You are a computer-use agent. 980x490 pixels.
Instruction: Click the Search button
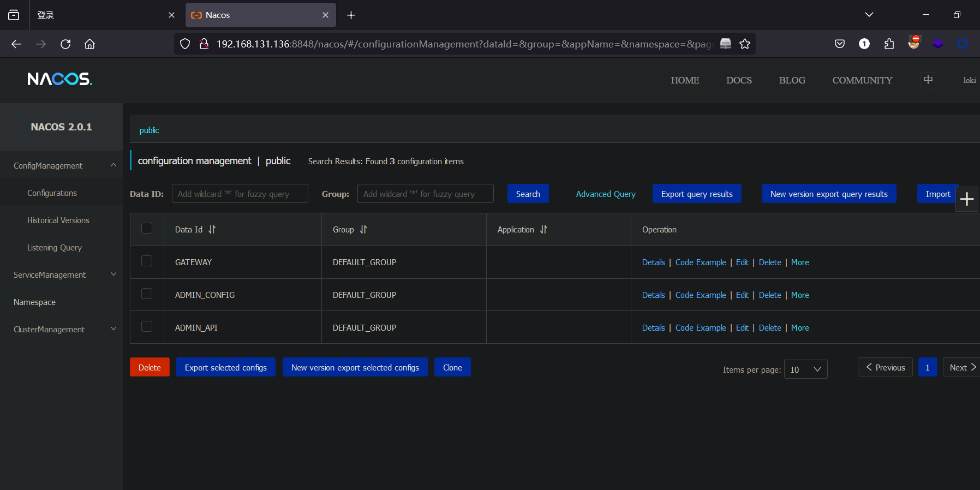coord(528,194)
